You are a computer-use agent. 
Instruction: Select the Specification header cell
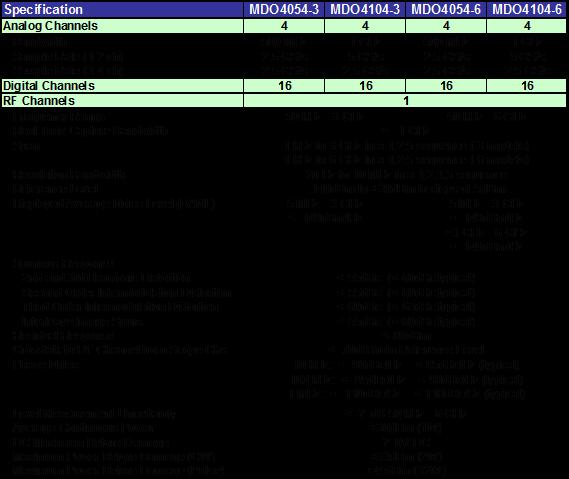122,9
